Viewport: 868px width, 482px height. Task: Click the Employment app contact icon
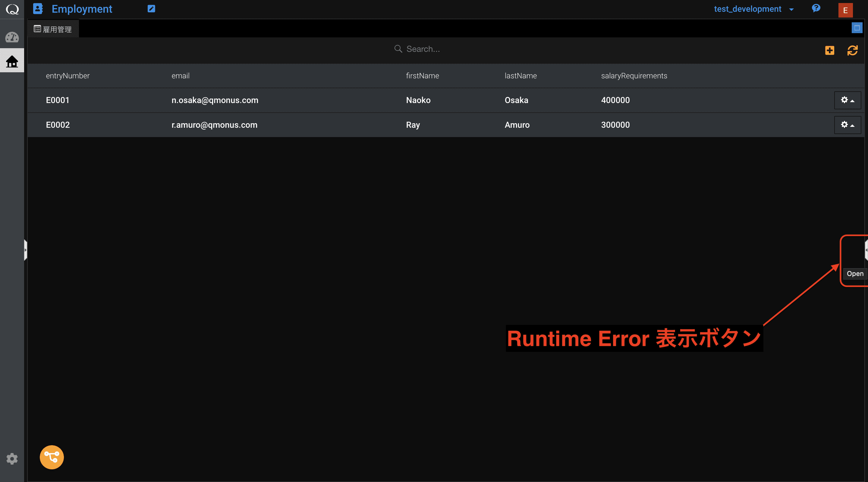38,9
